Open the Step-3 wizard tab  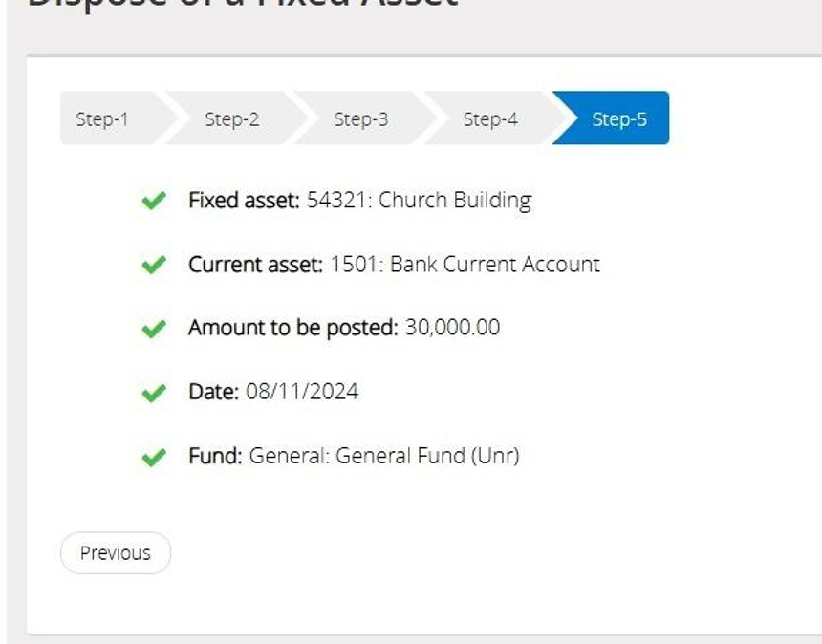pos(360,119)
